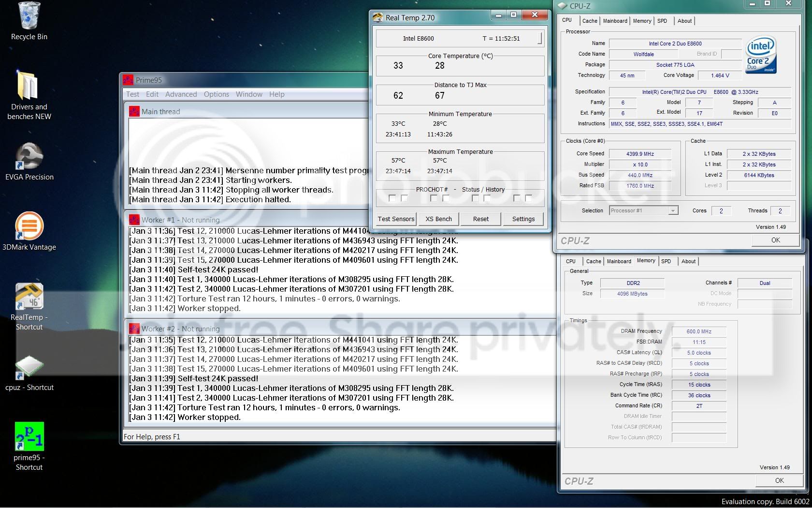This screenshot has height=508, width=812.
Task: Click Multiplier x 10.0 field
Action: 640,164
